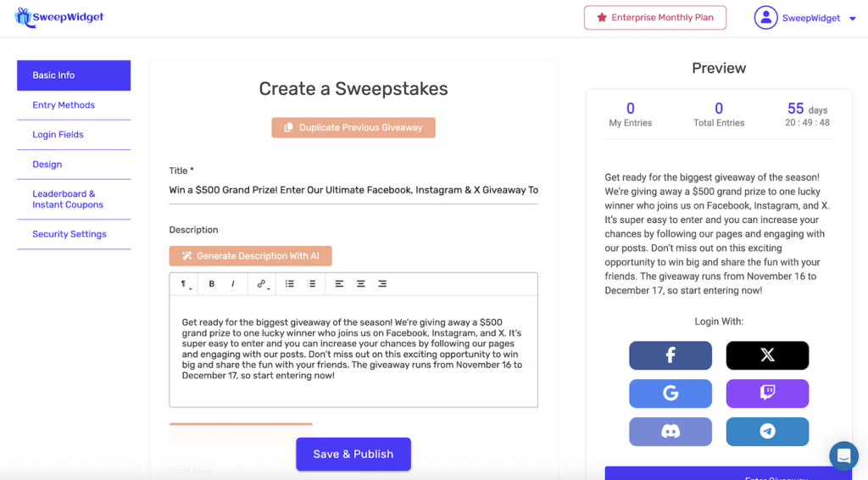
Task: Select the Twitch login button
Action: [x=767, y=393]
